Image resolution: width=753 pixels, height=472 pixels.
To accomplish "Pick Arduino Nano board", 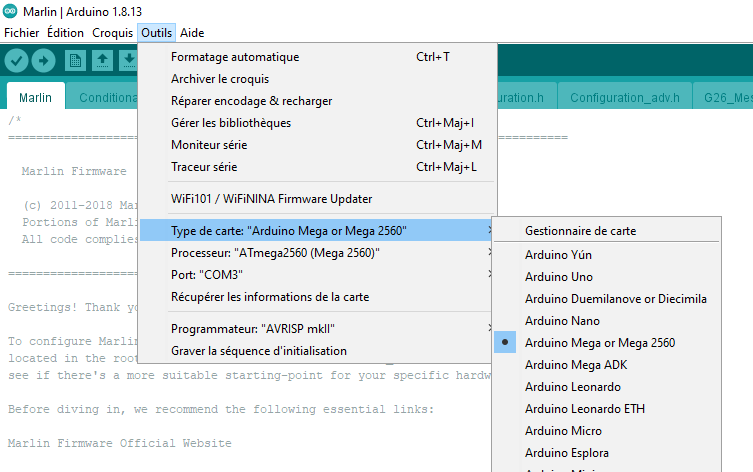I will click(x=607, y=321).
